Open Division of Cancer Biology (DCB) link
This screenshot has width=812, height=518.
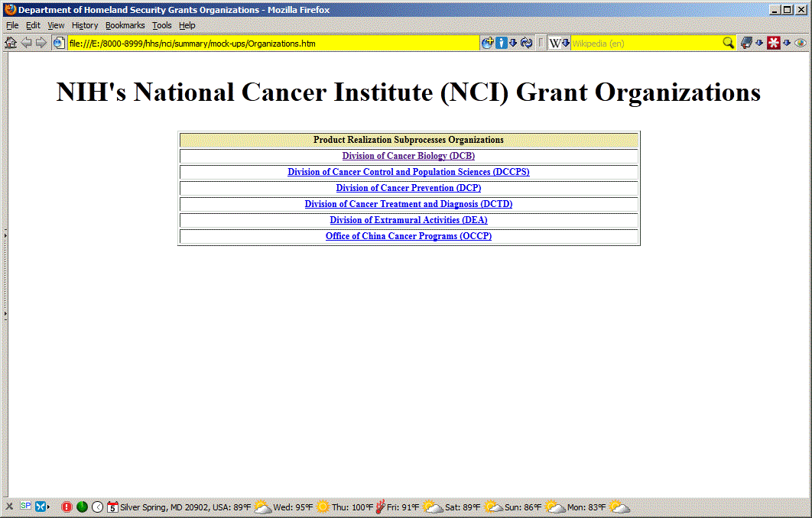[x=408, y=156]
